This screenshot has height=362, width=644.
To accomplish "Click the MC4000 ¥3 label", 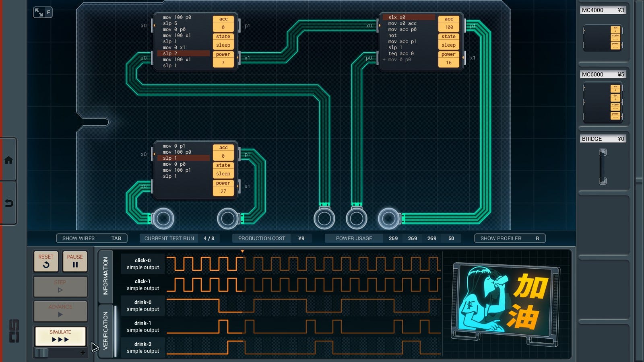I will click(603, 10).
